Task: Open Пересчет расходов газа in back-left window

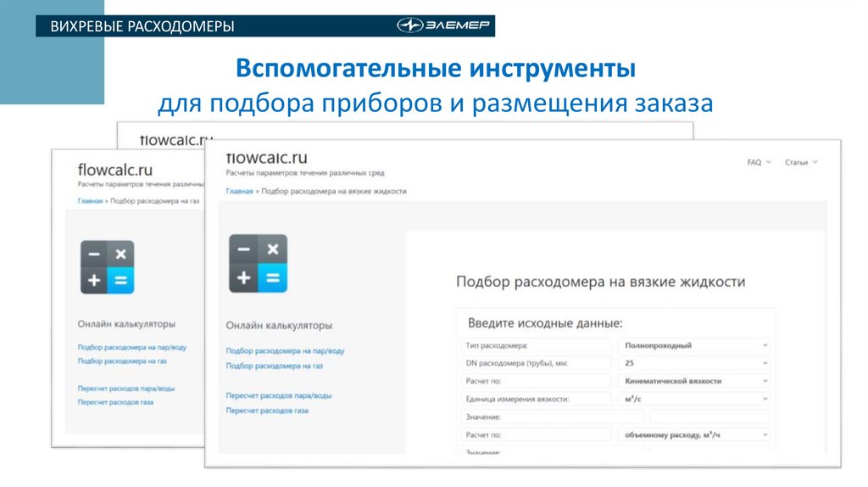Action: 115,402
